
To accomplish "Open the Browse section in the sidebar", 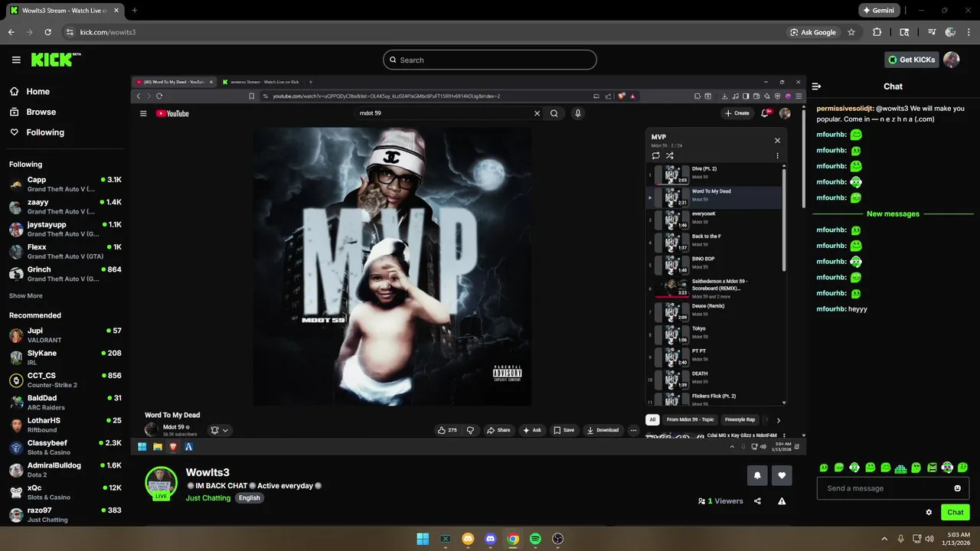I will pyautogui.click(x=33, y=112).
